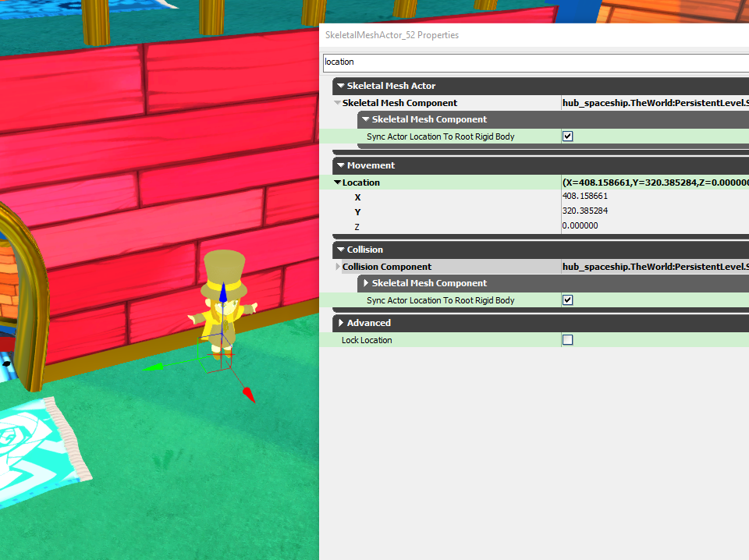The width and height of the screenshot is (749, 560).
Task: Click the blue Z-axis gizmo arrow
Action: pos(223,292)
